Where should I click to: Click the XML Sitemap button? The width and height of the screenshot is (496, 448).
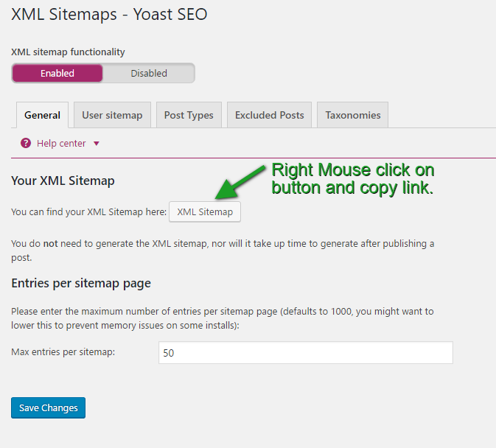point(205,211)
